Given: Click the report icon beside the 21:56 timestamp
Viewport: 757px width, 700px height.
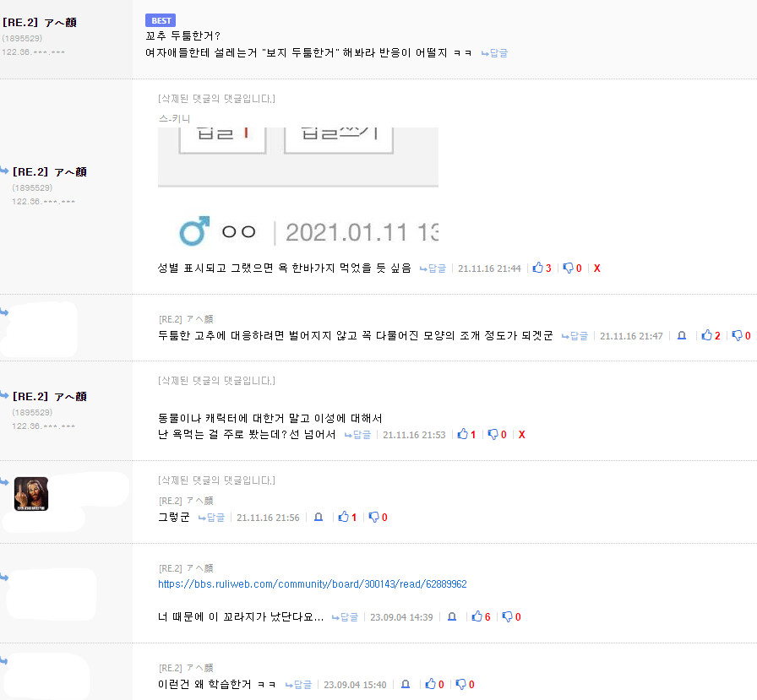Looking at the screenshot, I should (319, 517).
